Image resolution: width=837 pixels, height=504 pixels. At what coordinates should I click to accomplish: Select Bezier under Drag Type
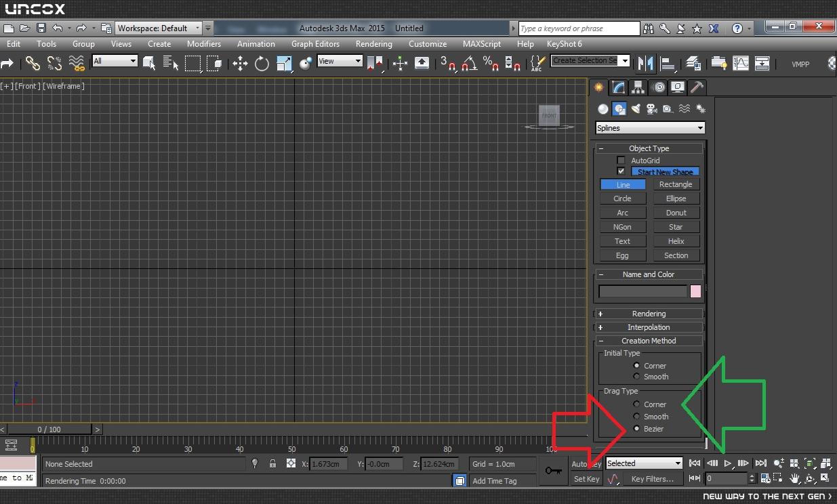[636, 429]
